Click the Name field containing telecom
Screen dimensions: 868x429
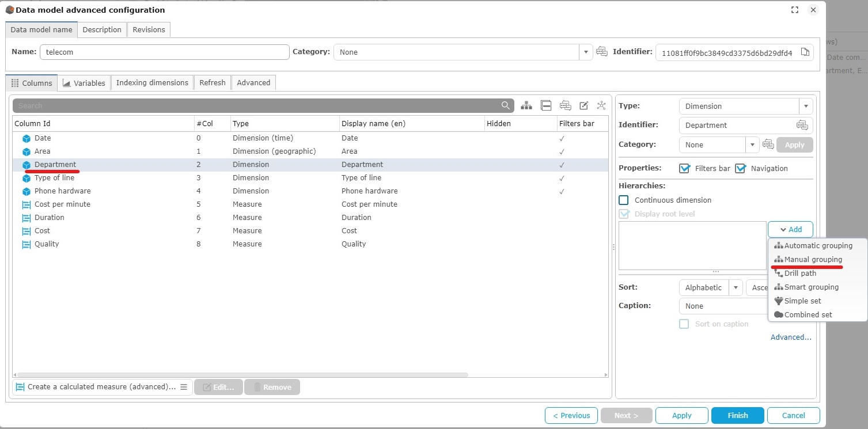(x=164, y=52)
